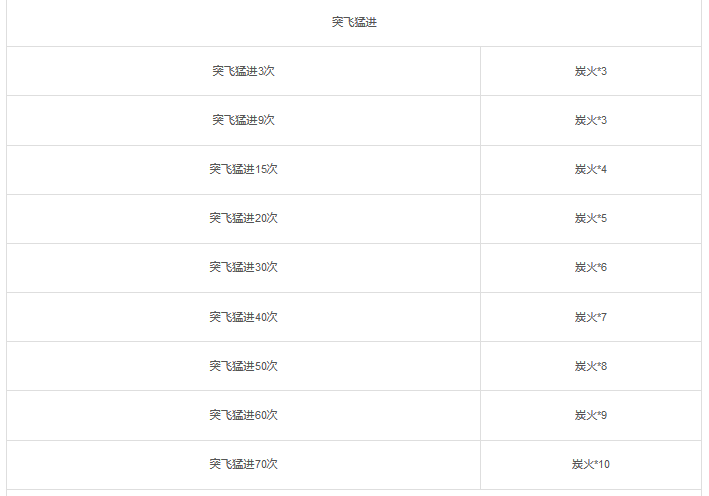
Task: Click the 突飞猛进15次 row label
Action: pyautogui.click(x=243, y=169)
